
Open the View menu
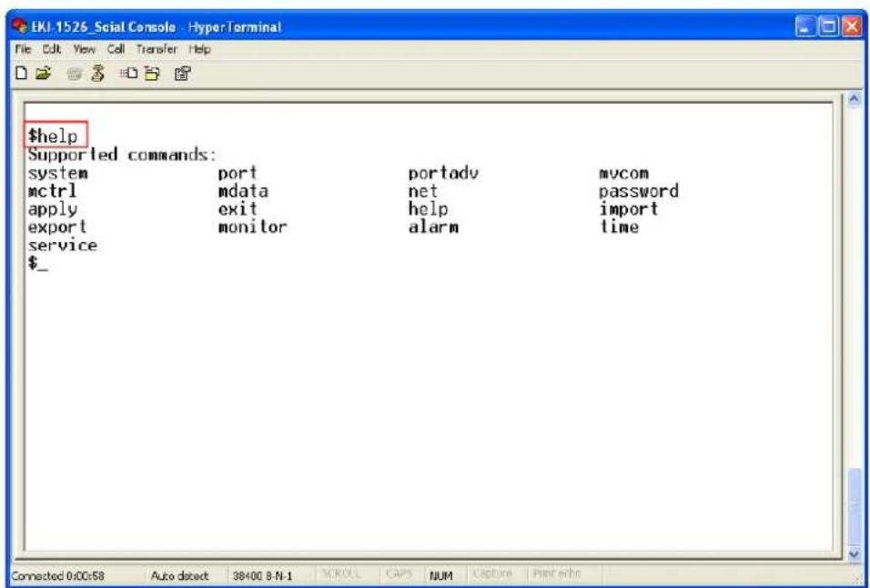(84, 49)
